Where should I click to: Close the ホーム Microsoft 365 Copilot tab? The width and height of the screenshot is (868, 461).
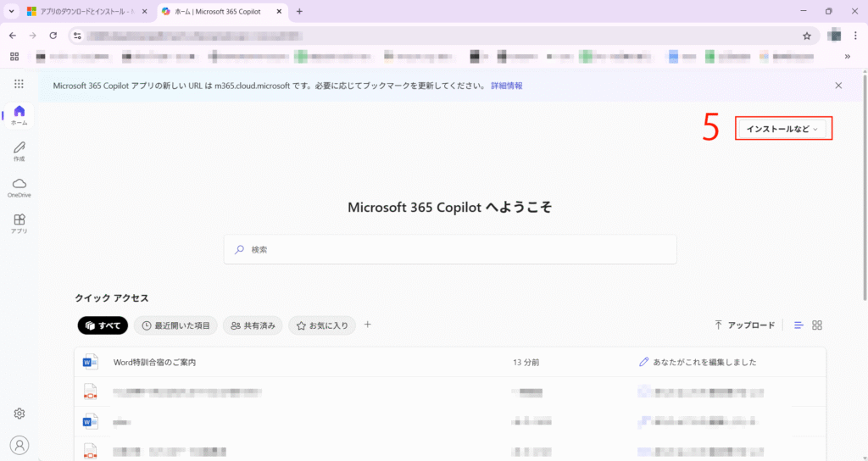pyautogui.click(x=280, y=11)
